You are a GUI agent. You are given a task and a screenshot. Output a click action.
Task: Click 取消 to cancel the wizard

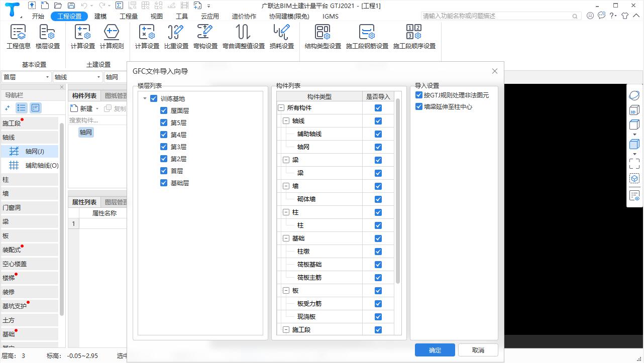point(478,350)
